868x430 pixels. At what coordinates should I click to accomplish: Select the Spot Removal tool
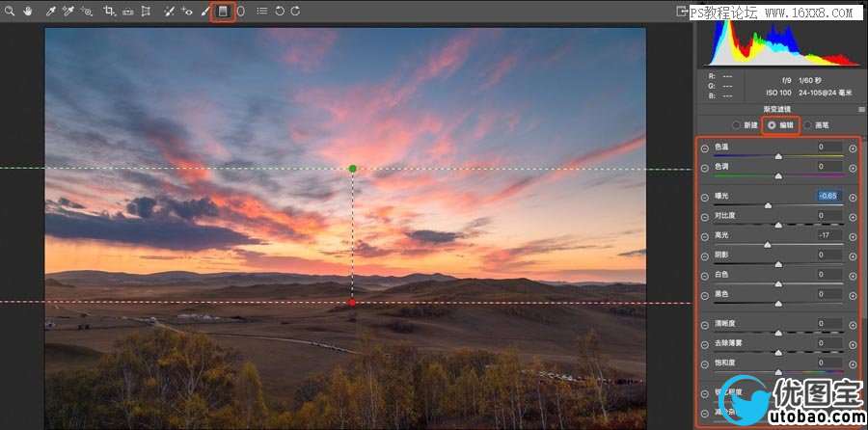170,11
